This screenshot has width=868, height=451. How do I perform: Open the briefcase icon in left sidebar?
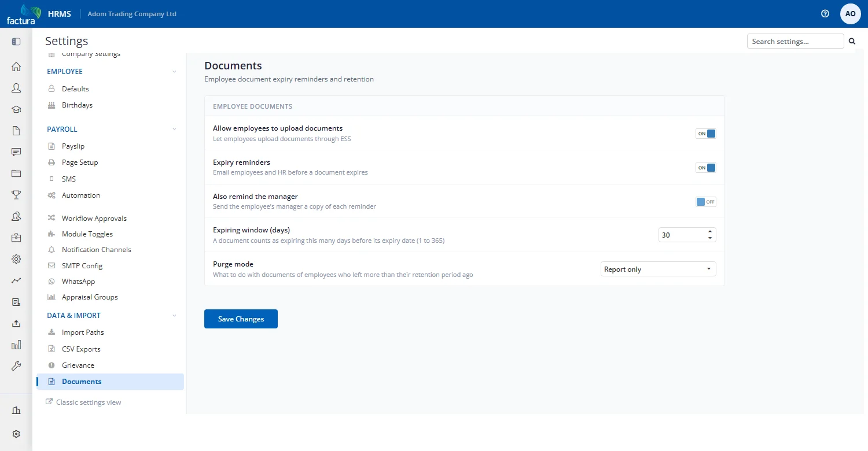pos(16,238)
